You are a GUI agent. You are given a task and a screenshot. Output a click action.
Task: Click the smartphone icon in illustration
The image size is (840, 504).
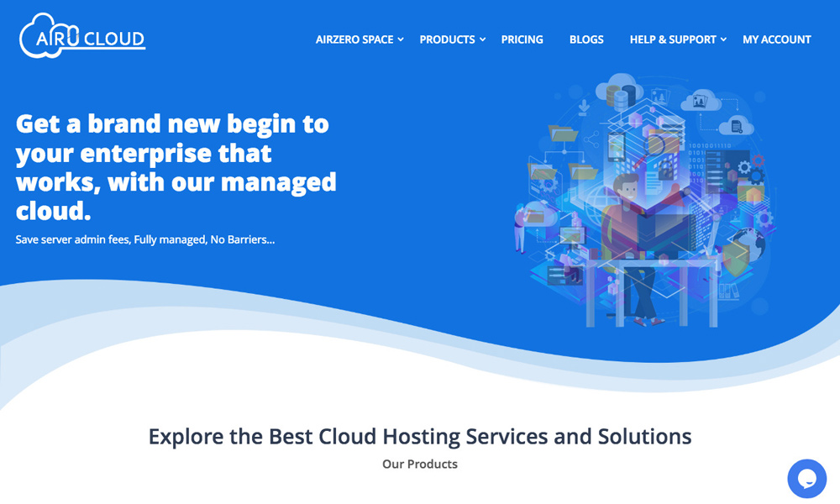pyautogui.click(x=617, y=146)
